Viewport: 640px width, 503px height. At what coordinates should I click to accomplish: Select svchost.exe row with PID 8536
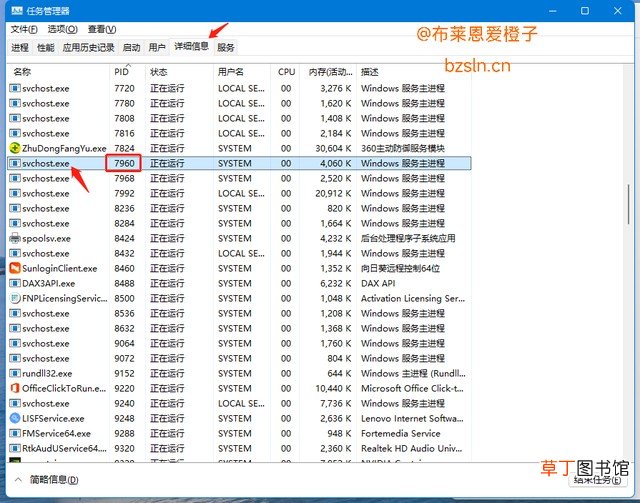[x=239, y=313]
